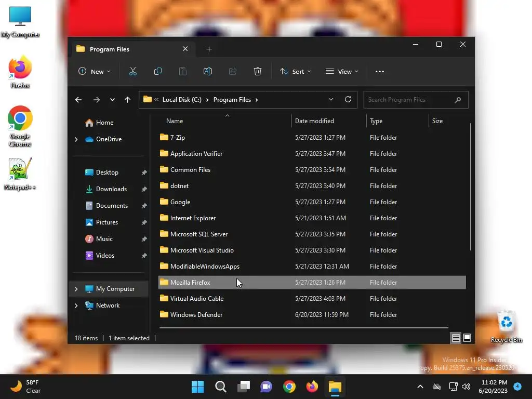This screenshot has height=399, width=532.
Task: Click the Rename icon in toolbar
Action: click(x=208, y=72)
